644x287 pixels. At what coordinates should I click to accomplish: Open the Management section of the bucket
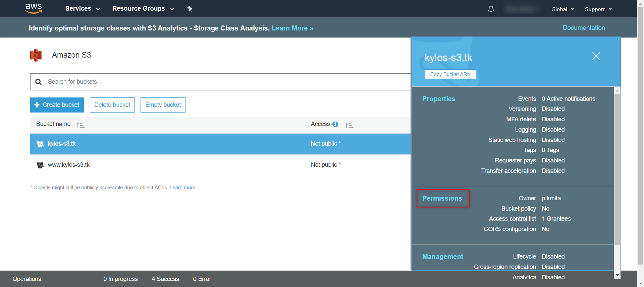coord(442,257)
